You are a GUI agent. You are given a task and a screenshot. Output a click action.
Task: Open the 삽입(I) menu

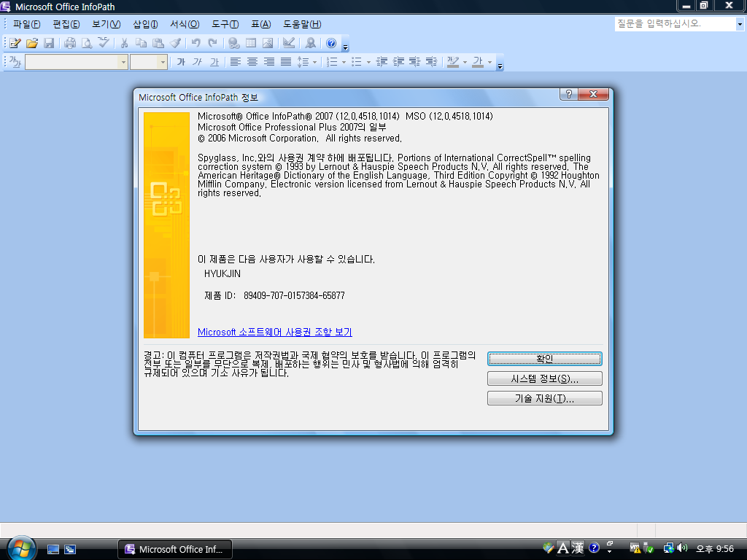(x=145, y=24)
